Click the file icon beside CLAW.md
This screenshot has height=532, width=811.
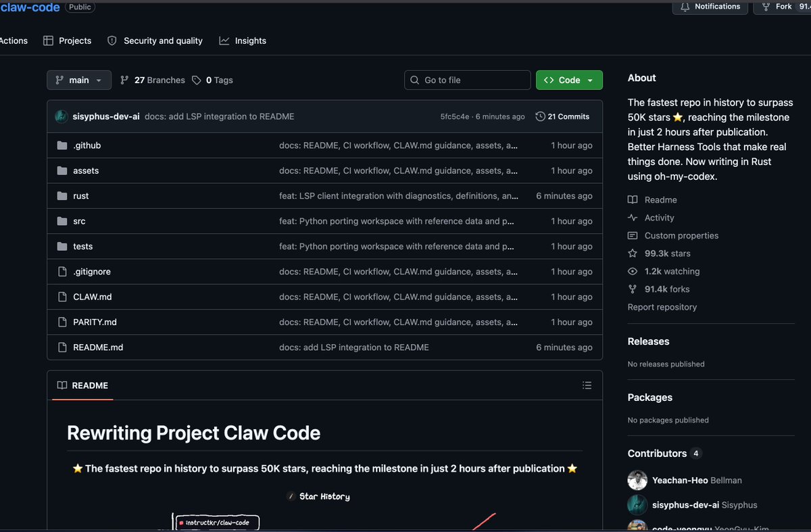62,297
